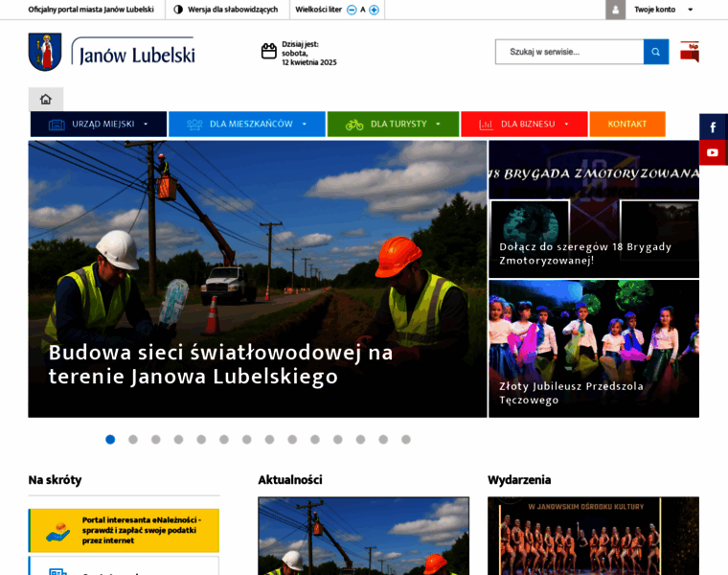The height and width of the screenshot is (575, 728).
Task: Open the Dla Mieszkańców menu
Action: point(246,124)
